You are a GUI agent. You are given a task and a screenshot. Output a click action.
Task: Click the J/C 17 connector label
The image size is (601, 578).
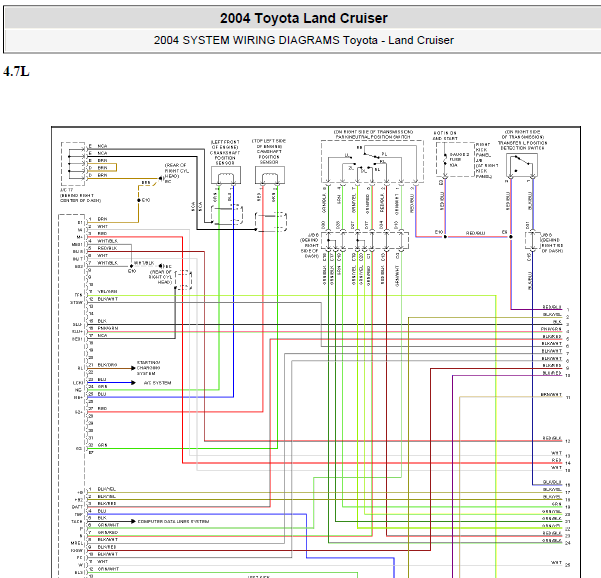coord(80,195)
